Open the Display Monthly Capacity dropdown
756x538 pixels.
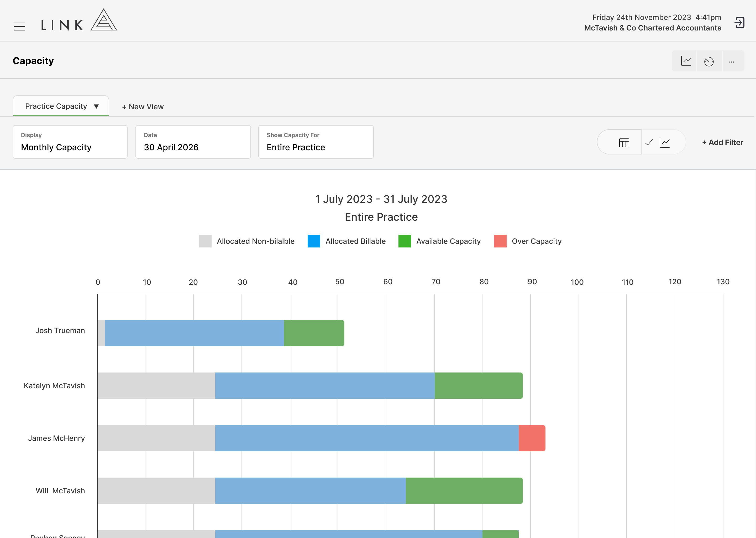tap(70, 142)
